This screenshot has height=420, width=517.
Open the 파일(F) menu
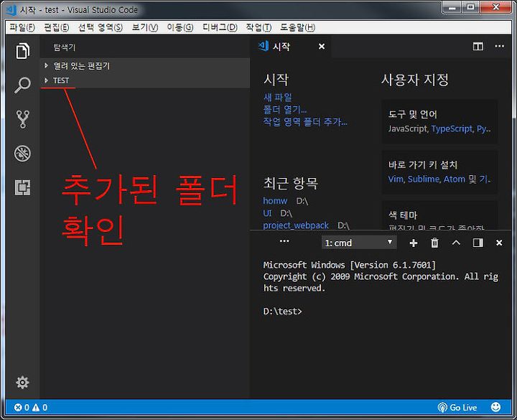tap(22, 27)
